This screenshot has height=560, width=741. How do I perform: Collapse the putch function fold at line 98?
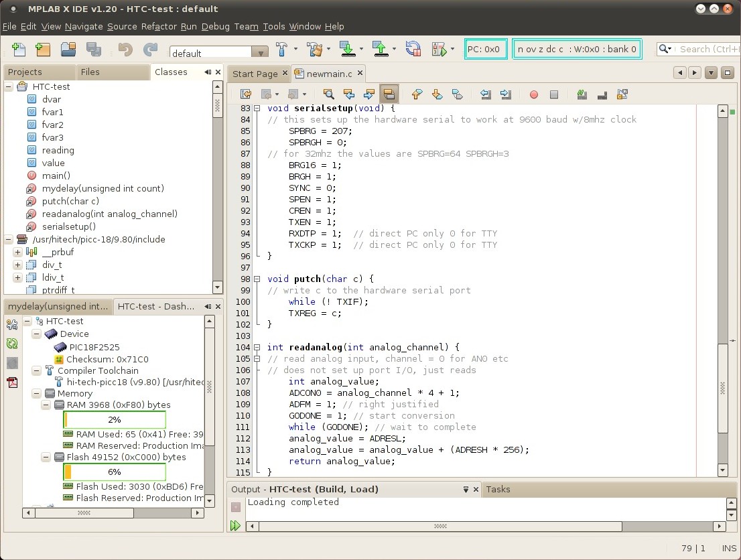(x=257, y=279)
